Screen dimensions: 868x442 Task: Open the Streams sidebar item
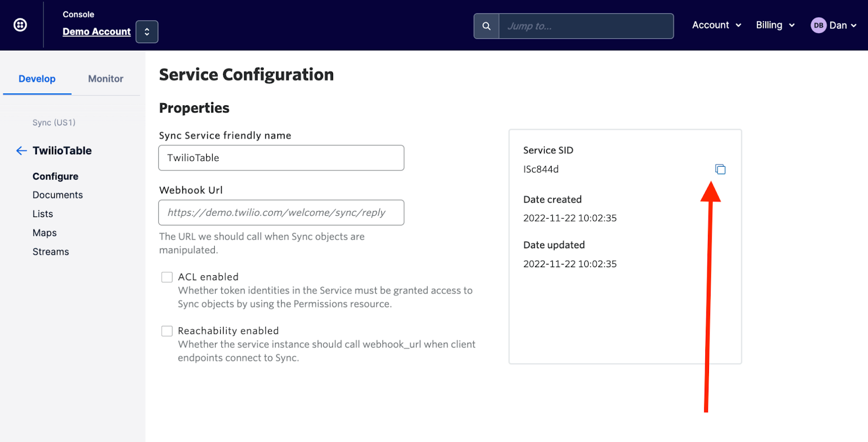pos(50,252)
